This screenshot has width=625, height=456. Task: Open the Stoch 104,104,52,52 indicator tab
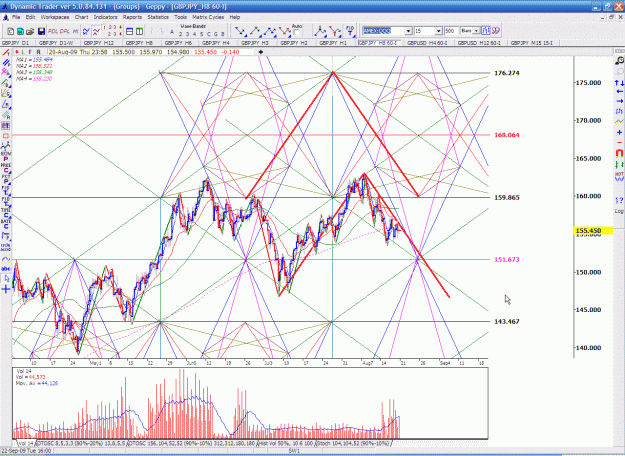click(x=353, y=443)
